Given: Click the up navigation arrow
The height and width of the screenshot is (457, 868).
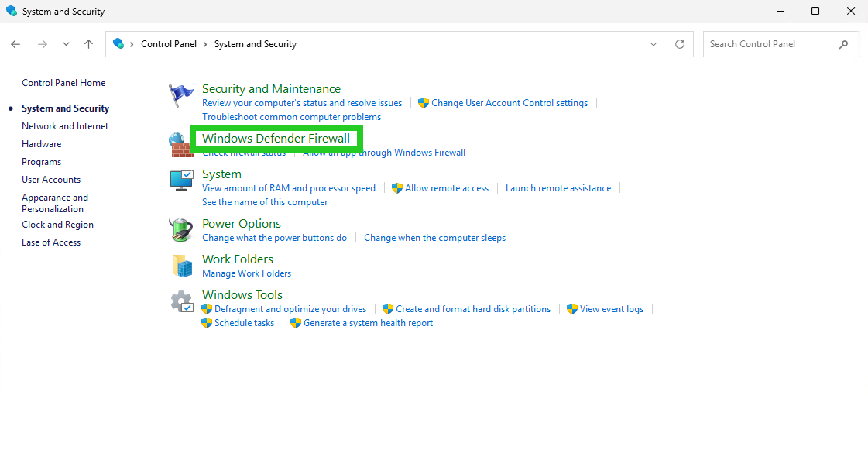Looking at the screenshot, I should (88, 44).
